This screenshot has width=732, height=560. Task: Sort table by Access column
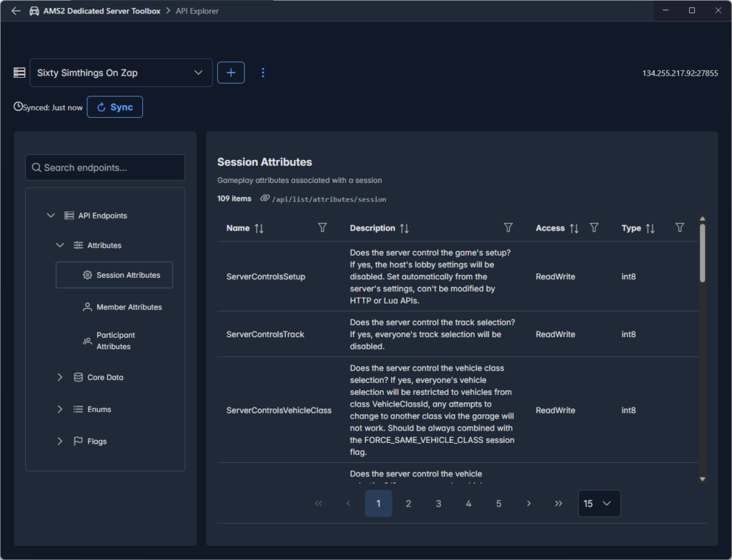point(573,229)
